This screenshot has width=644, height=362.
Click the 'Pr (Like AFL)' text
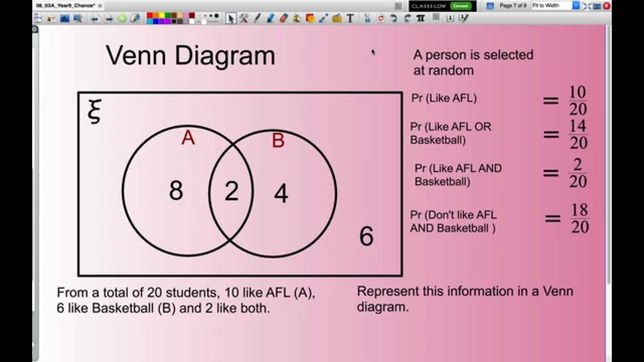coord(444,98)
